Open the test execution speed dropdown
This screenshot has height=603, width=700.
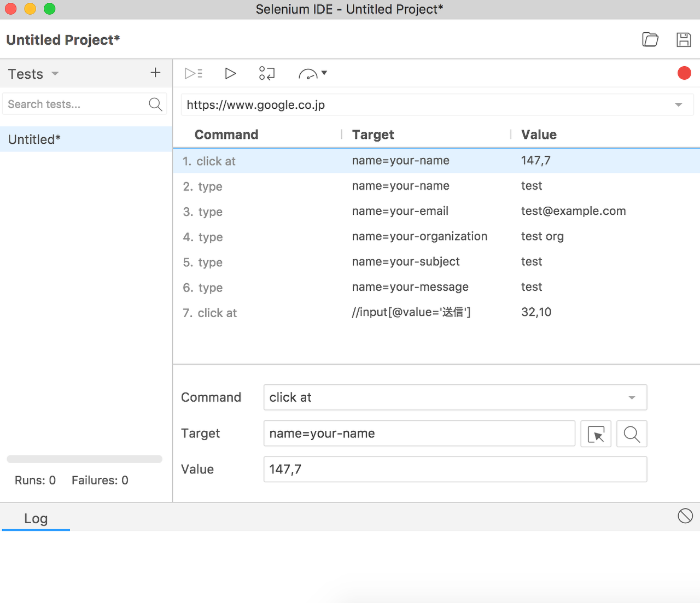[x=312, y=73]
